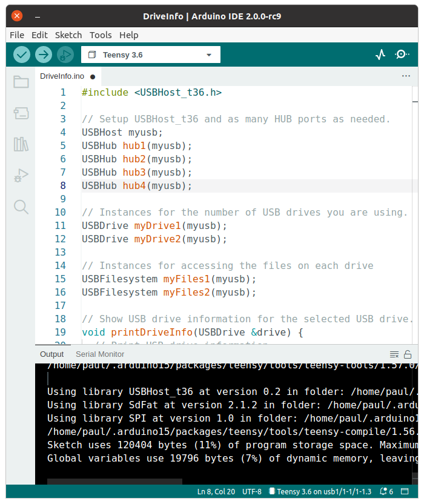Open the Library Manager books icon

21,144
